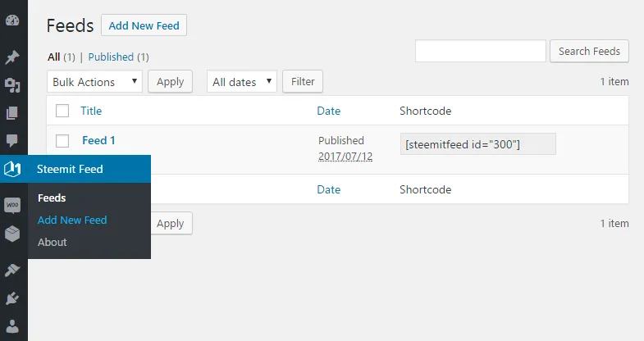Expand the Bulk Actions dropdown
Viewport: 644px width, 341px height.
(94, 81)
